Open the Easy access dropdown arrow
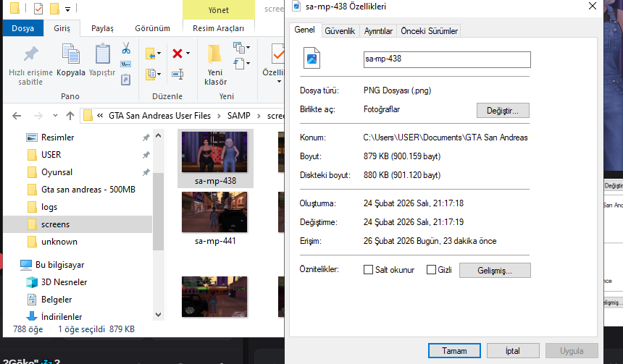Image resolution: width=623 pixels, height=364 pixels. click(248, 64)
